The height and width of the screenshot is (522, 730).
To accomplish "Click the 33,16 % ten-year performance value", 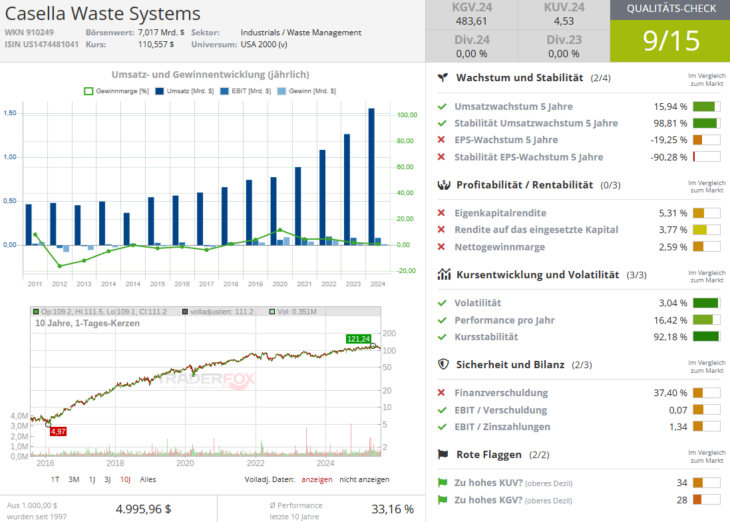I will tap(392, 509).
